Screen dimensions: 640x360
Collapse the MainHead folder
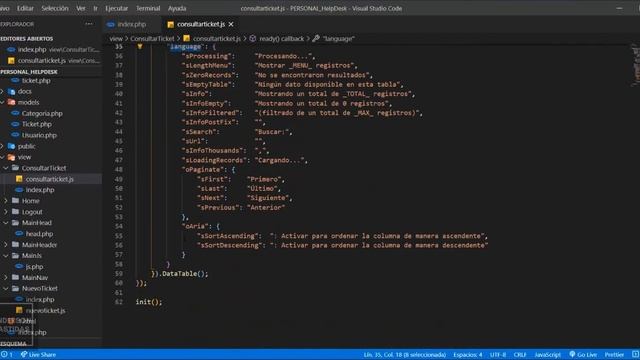coord(37,223)
